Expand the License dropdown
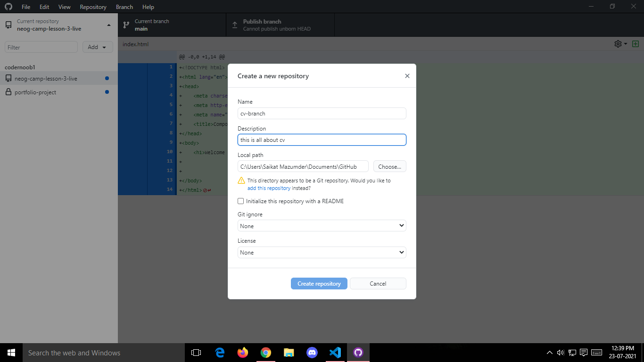Viewport: 644px width, 362px height. [x=322, y=252]
